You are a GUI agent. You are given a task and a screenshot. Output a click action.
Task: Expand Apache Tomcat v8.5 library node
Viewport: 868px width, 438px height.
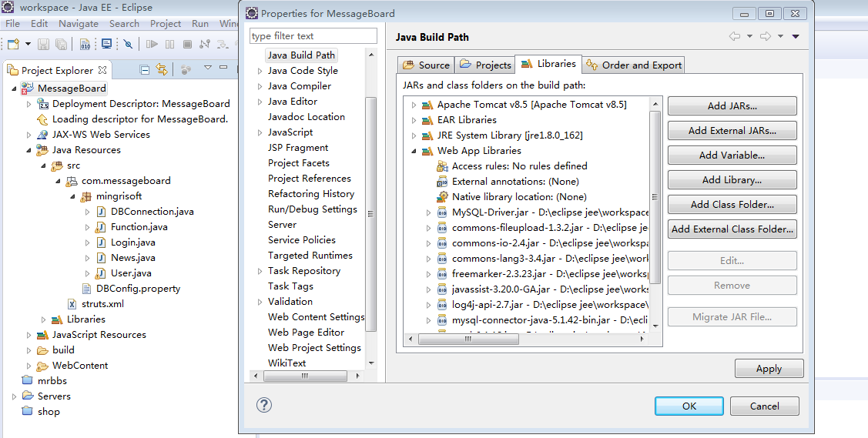pyautogui.click(x=414, y=105)
